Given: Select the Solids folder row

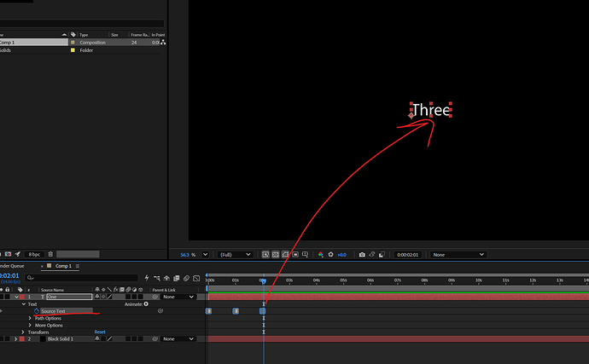Looking at the screenshot, I should [79, 50].
